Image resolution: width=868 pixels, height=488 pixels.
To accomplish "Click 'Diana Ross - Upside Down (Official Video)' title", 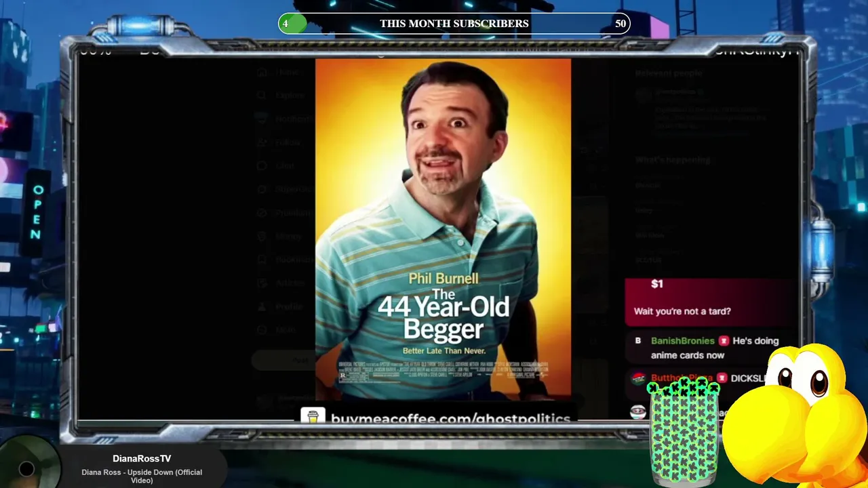I will coord(142,476).
